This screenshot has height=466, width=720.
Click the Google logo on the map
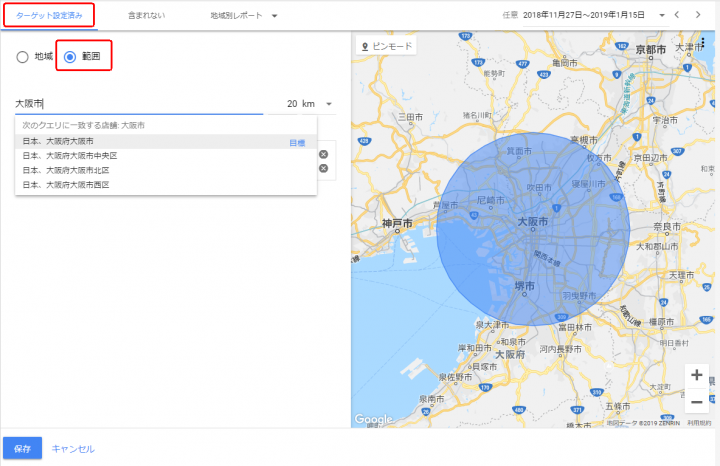(x=373, y=419)
